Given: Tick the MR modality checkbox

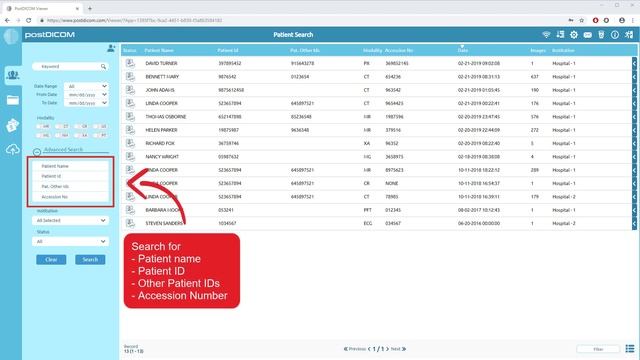Looking at the screenshot, I should coord(43,127).
